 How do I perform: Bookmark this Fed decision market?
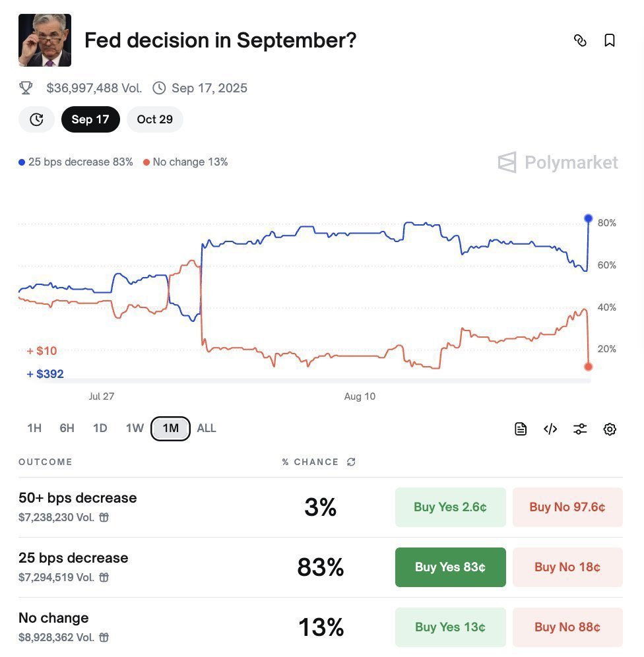(610, 41)
